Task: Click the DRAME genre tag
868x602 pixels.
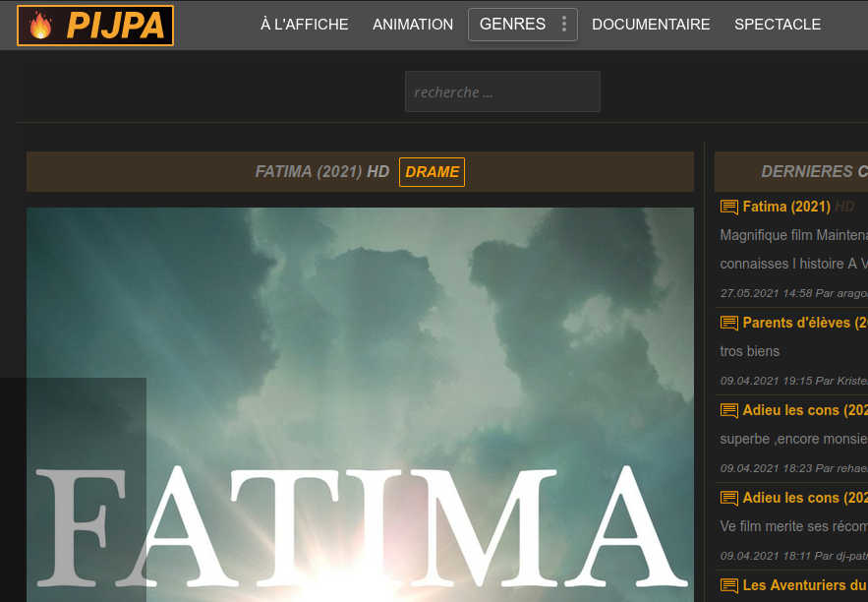Action: point(432,172)
